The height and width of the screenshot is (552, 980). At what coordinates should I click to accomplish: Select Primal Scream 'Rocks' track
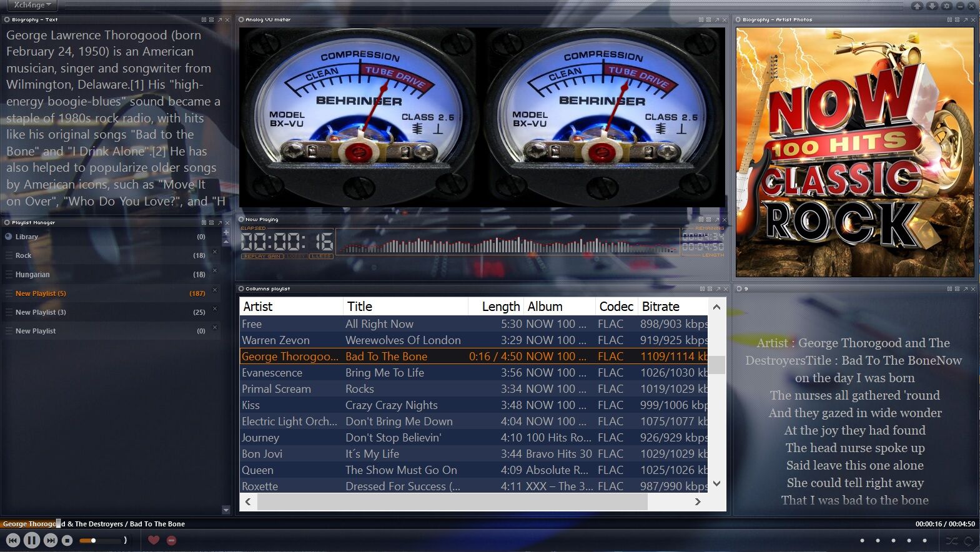click(x=474, y=389)
